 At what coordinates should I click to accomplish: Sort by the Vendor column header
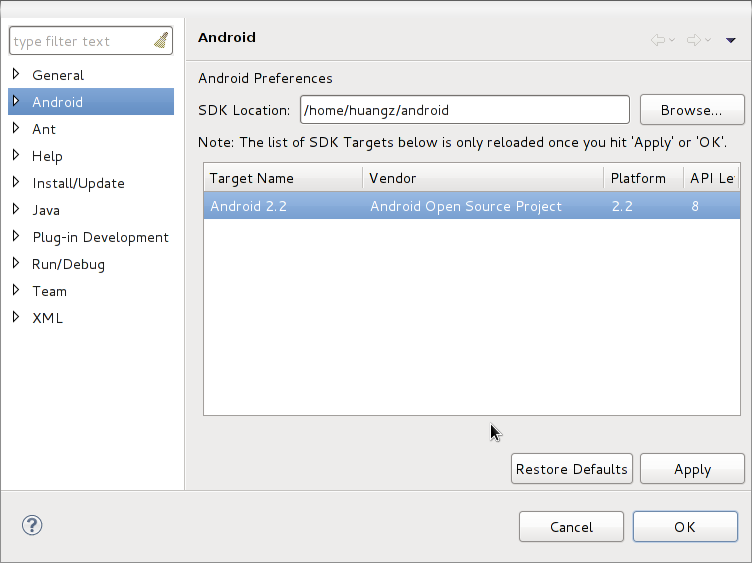[x=483, y=178]
